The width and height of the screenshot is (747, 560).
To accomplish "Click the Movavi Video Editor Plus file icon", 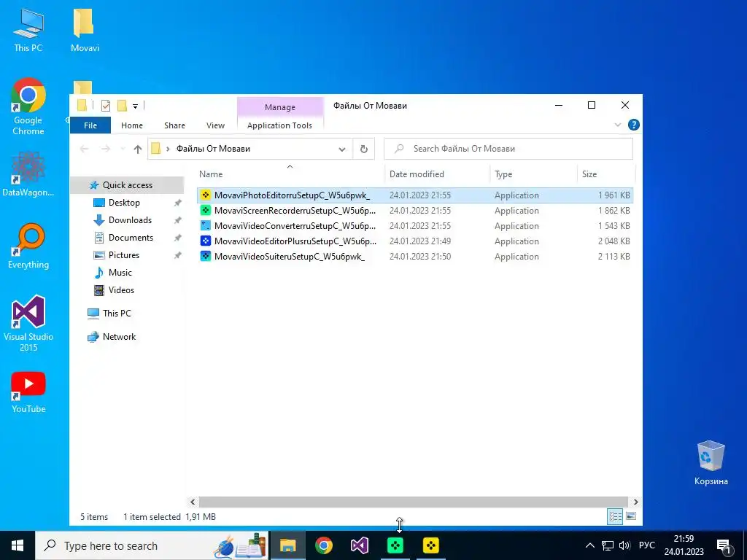I will click(x=205, y=241).
